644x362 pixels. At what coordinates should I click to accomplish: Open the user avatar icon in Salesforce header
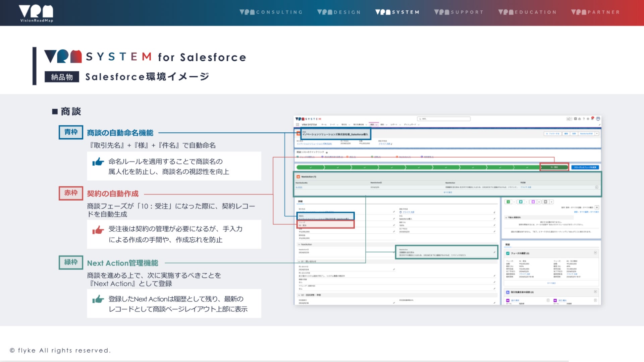pyautogui.click(x=598, y=119)
